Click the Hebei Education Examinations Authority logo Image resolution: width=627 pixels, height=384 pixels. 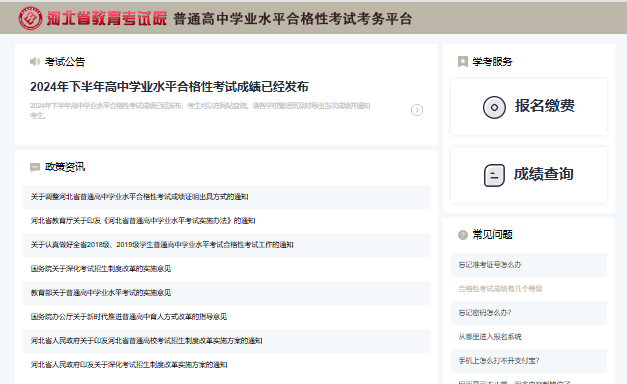tap(30, 18)
